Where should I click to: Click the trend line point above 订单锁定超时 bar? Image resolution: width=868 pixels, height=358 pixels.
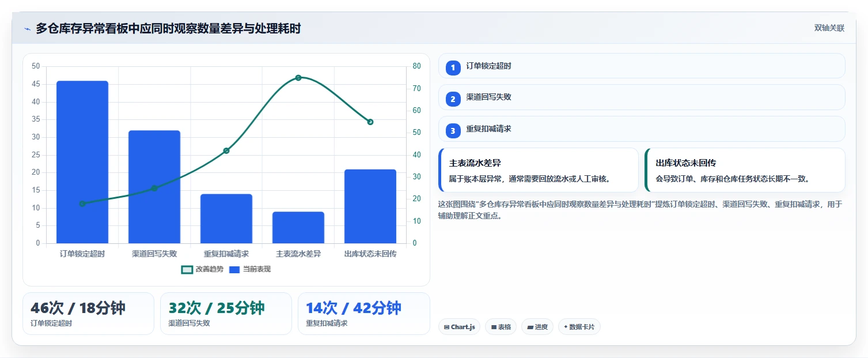[82, 204]
